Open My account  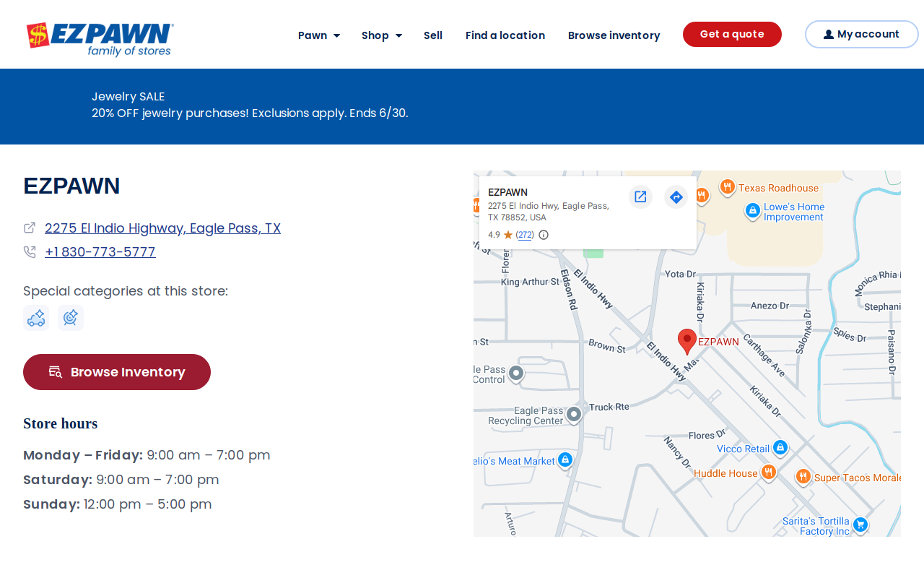coord(862,34)
